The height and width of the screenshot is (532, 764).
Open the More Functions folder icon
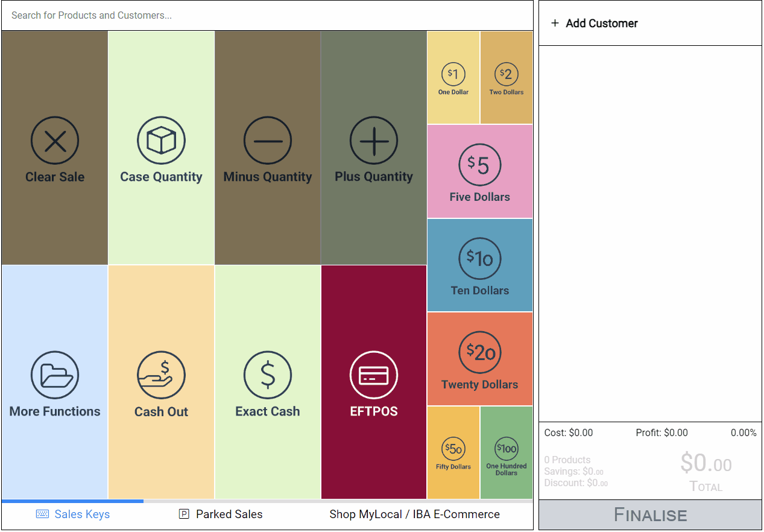[x=55, y=375]
